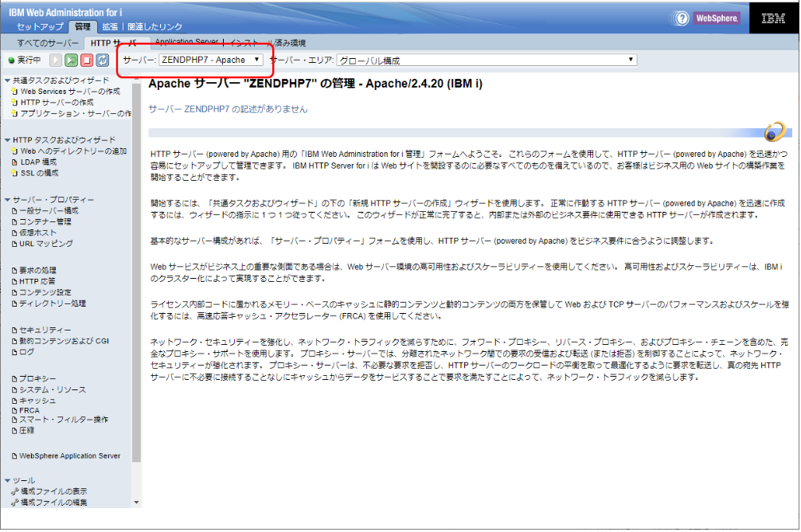Open WebSphere Application Server sidebar link
This screenshot has height=532, width=801.
pos(70,456)
